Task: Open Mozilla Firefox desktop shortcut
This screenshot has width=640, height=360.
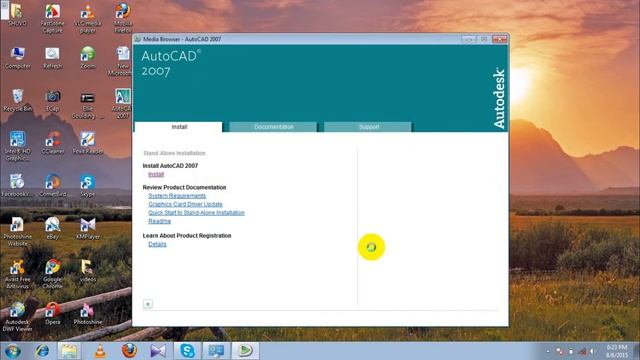Action: click(x=122, y=18)
